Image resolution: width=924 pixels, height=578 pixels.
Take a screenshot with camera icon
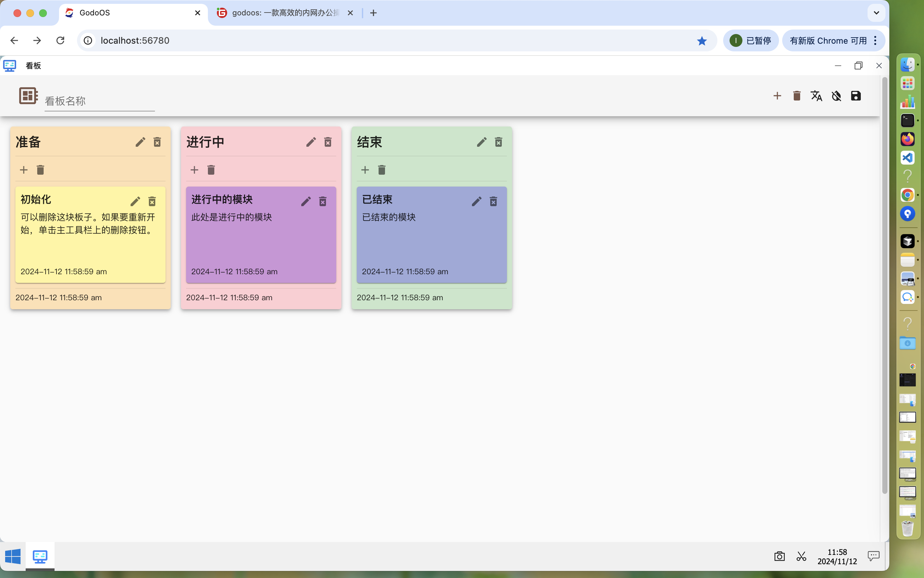click(779, 556)
